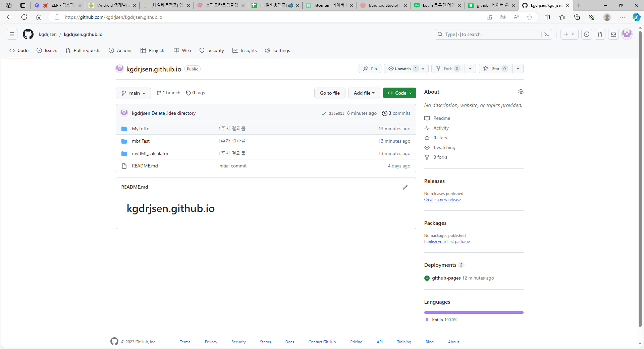Viewport: 644px width, 349px height.
Task: Switch to the Android Studio browser tab
Action: coord(383,5)
